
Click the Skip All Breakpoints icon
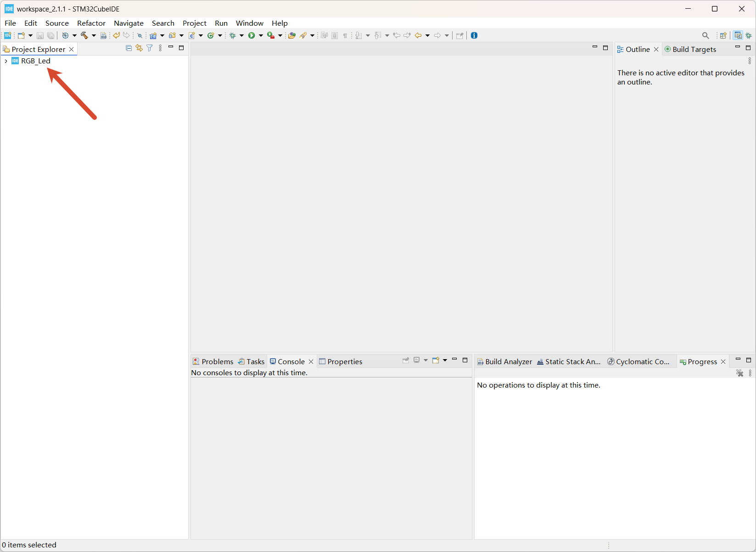(x=140, y=35)
